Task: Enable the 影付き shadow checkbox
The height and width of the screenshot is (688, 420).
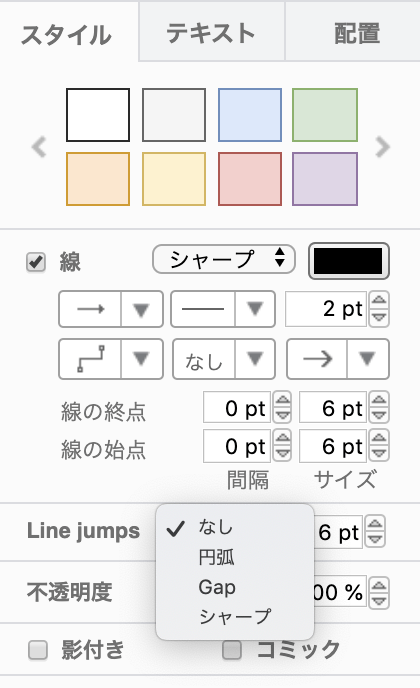Action: pyautogui.click(x=38, y=650)
